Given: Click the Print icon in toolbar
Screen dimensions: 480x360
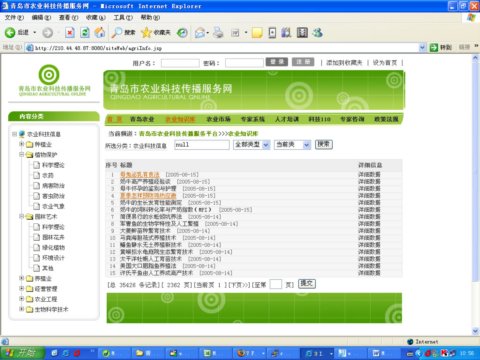Looking at the screenshot, I should click(x=218, y=32).
